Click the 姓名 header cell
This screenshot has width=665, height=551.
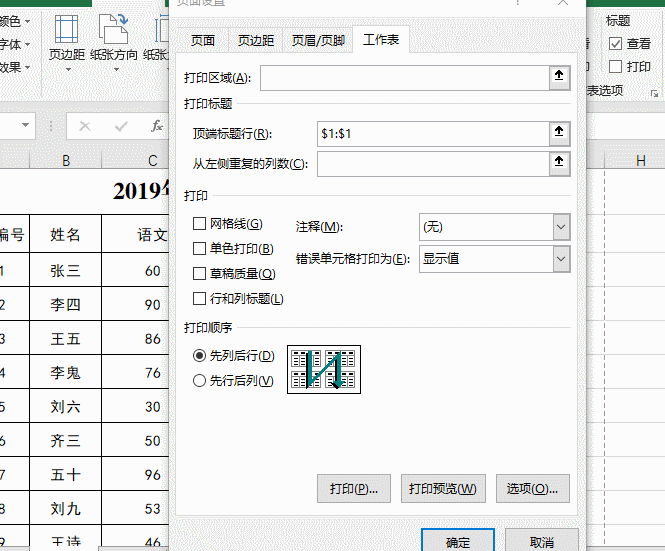(x=65, y=234)
